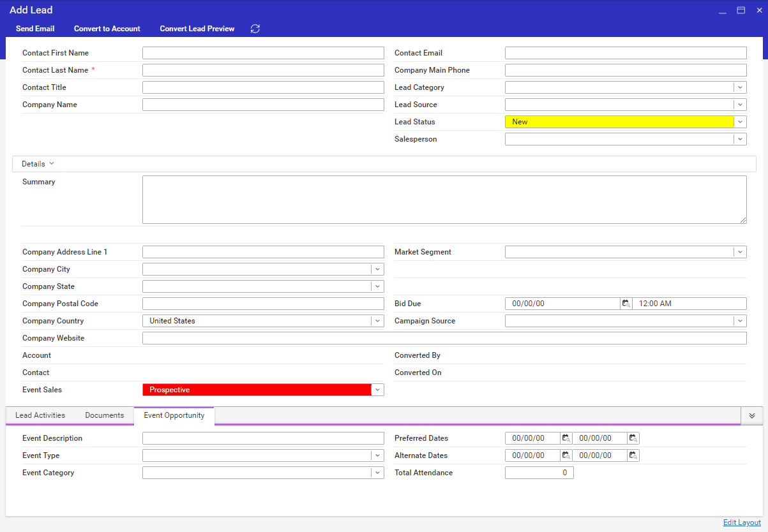Open the Salesperson dropdown
Screen dimensions: 768x532
[740, 139]
